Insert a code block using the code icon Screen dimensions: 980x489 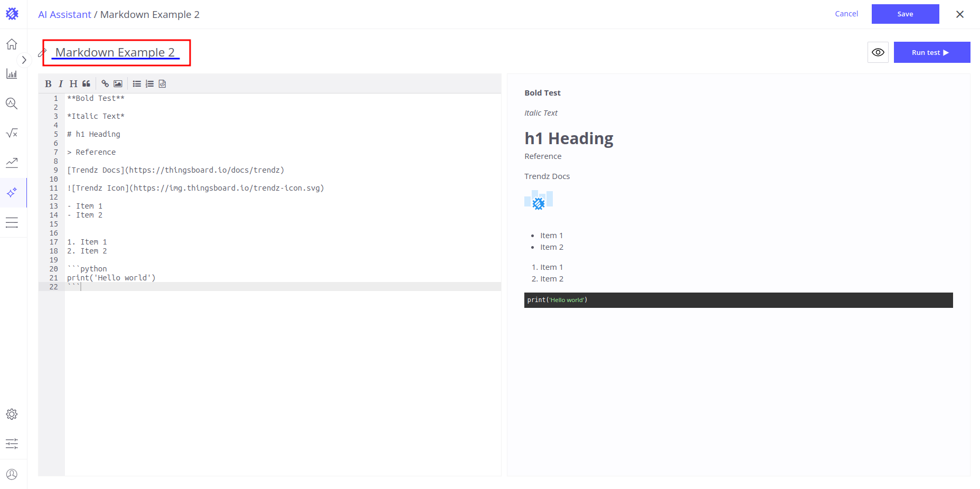pos(162,84)
